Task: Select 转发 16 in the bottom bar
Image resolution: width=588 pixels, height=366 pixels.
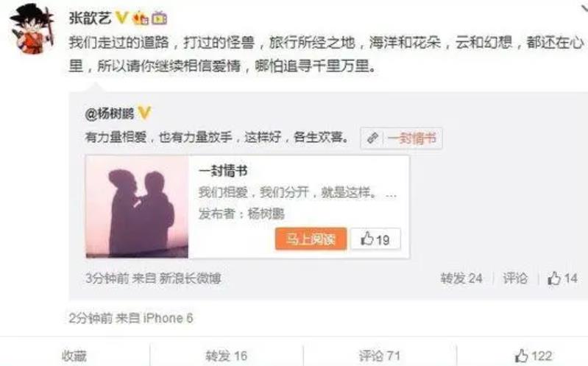Action: click(x=226, y=356)
